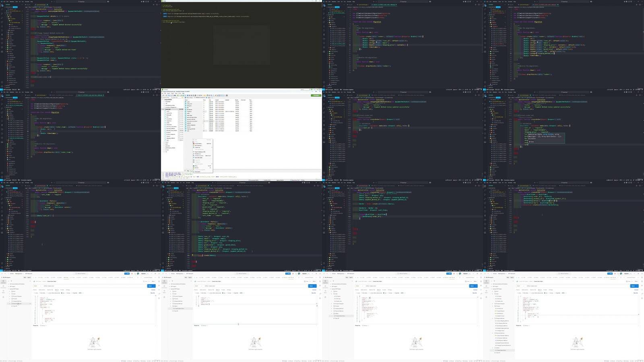This screenshot has width=644, height=362.
Task: Open Collections sidebar icon, Postman window with all folders expanded
Action: click(486, 282)
